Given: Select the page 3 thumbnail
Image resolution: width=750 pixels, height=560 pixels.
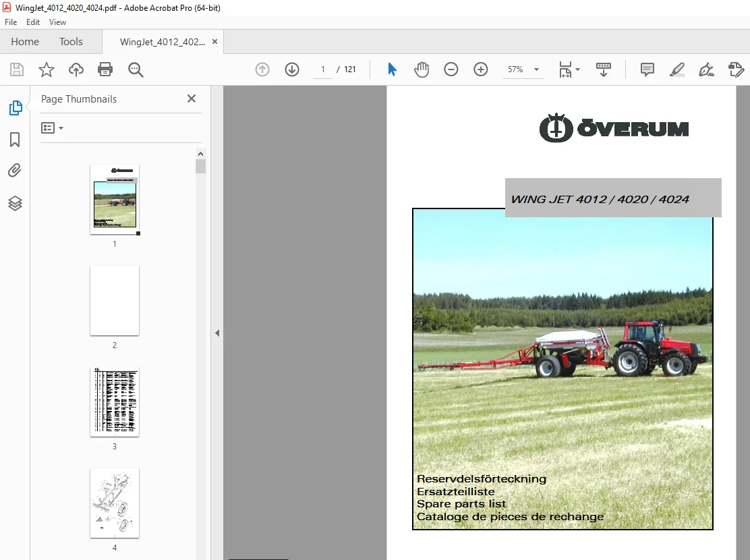Looking at the screenshot, I should 115,402.
